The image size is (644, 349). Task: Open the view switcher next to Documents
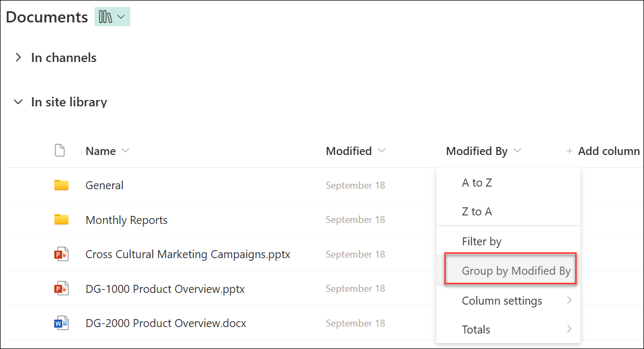click(112, 17)
